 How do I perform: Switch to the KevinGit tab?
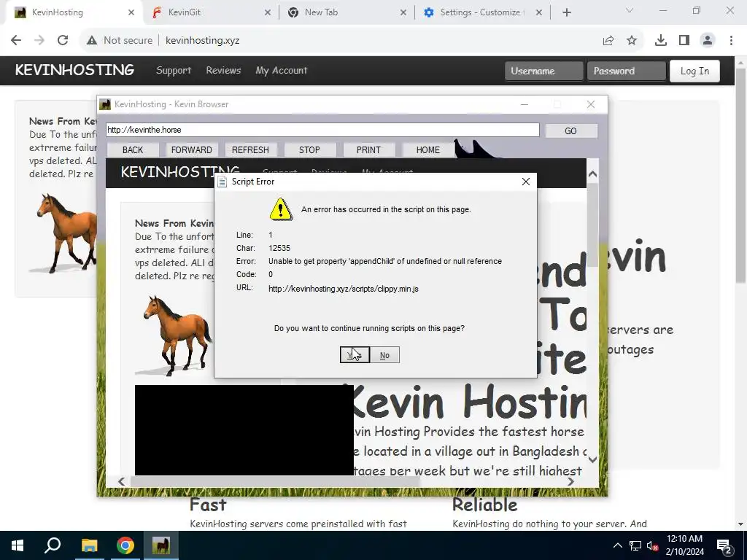pyautogui.click(x=211, y=12)
